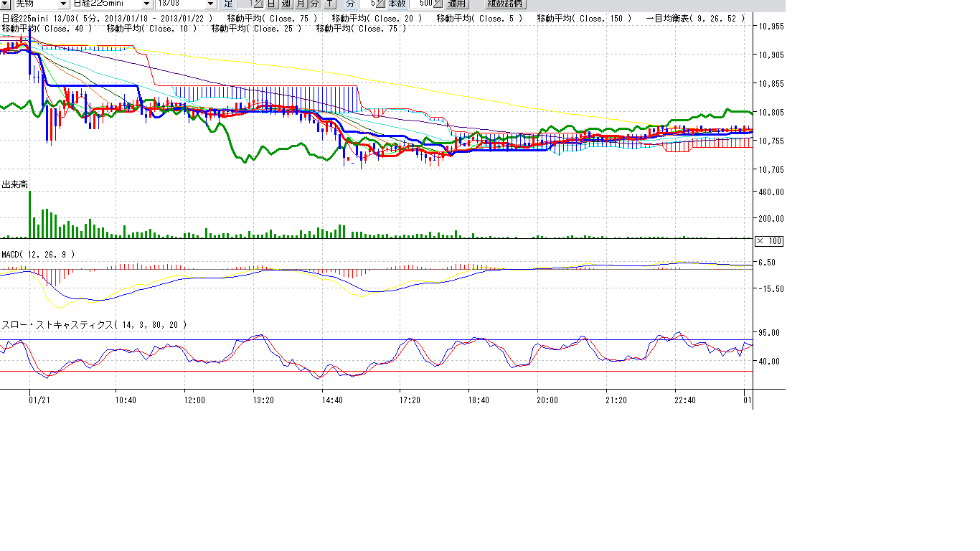Expand the 日経225mini symbol dropdown
The height and width of the screenshot is (551, 980).
(147, 4)
